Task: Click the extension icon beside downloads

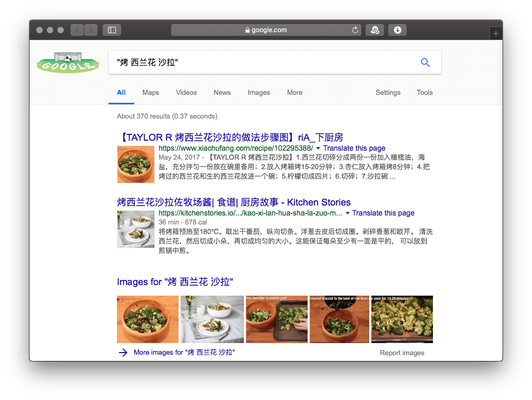Action: [x=375, y=30]
